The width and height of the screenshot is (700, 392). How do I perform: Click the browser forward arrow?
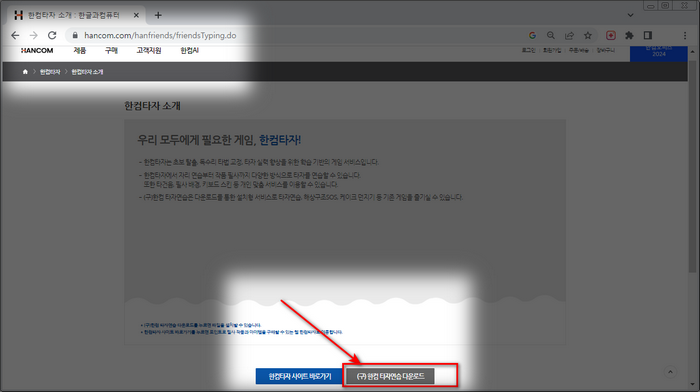pos(33,35)
